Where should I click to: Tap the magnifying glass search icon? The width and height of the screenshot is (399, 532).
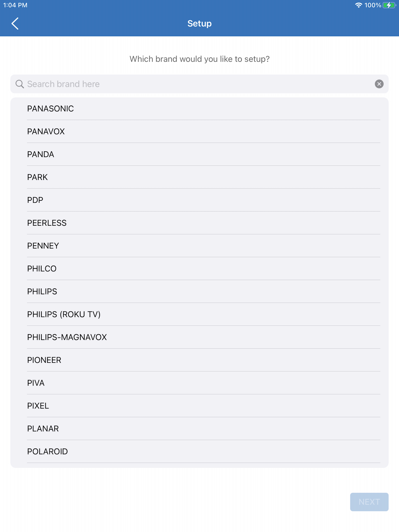[x=19, y=84]
